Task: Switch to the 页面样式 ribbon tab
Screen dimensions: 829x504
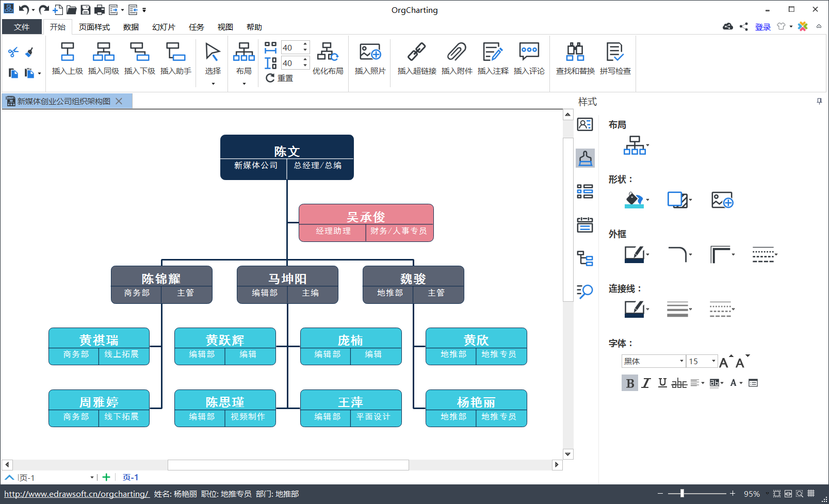Action: tap(94, 27)
